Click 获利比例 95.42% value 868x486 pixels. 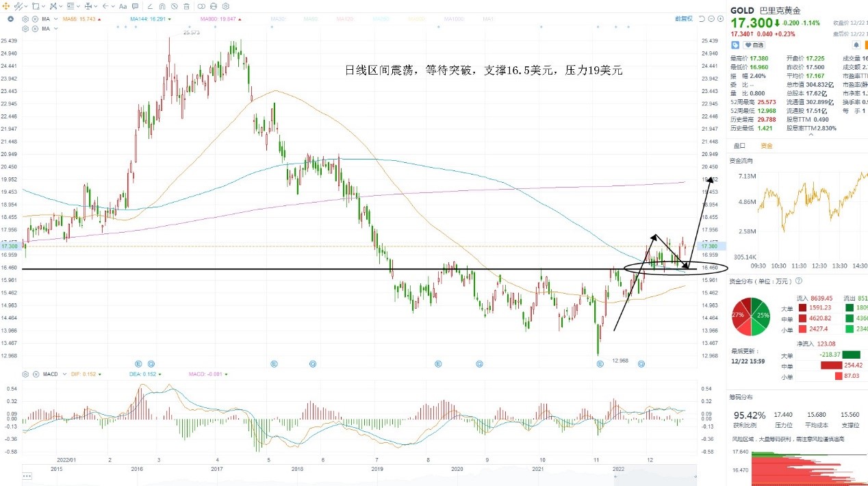coord(749,415)
